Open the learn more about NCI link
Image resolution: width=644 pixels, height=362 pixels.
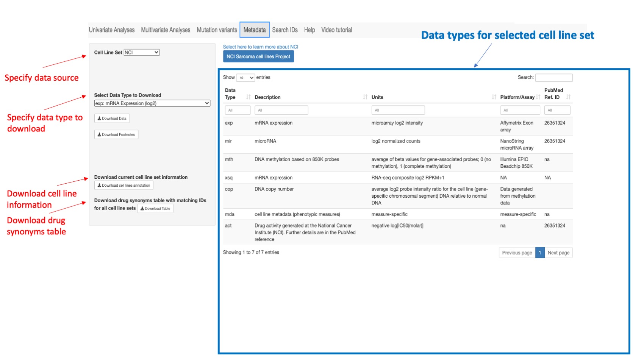(x=261, y=47)
